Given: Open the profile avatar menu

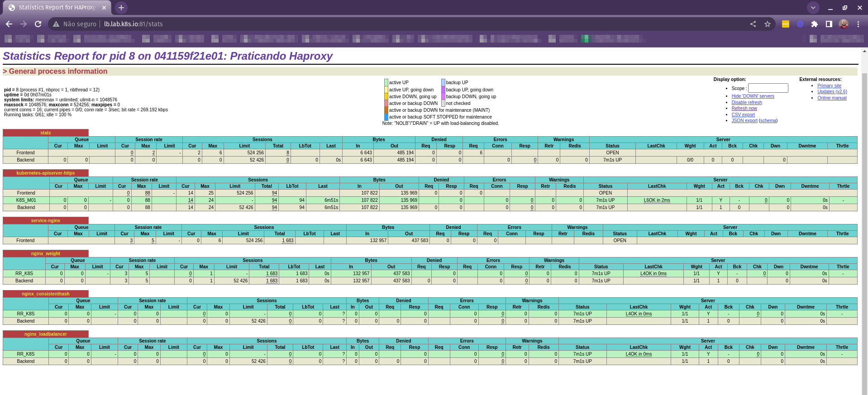Looking at the screenshot, I should pos(844,24).
